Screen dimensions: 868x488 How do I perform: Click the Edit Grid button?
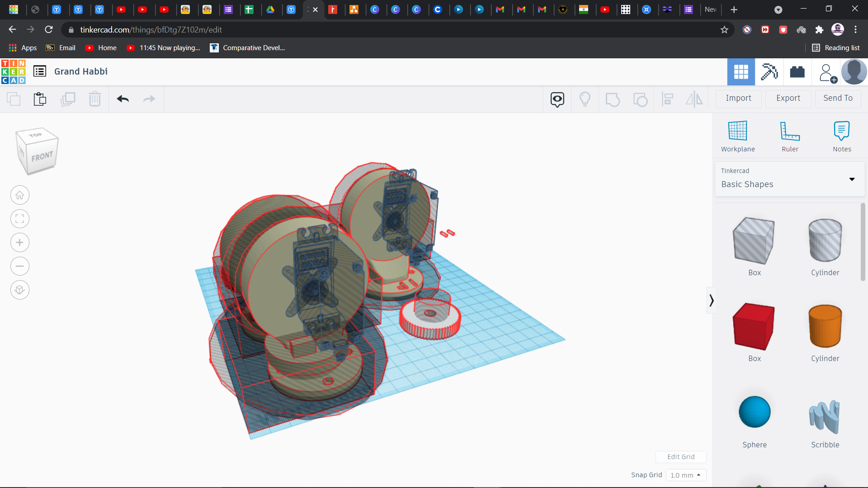681,457
